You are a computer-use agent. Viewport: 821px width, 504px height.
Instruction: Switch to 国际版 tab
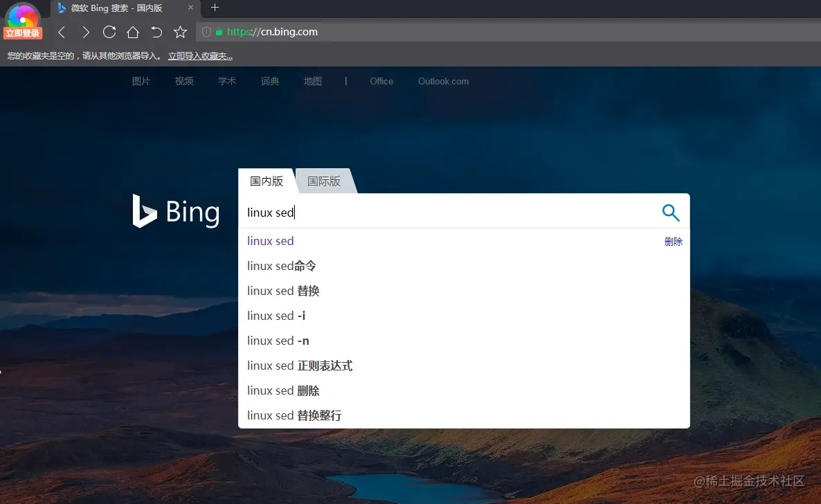point(324,181)
